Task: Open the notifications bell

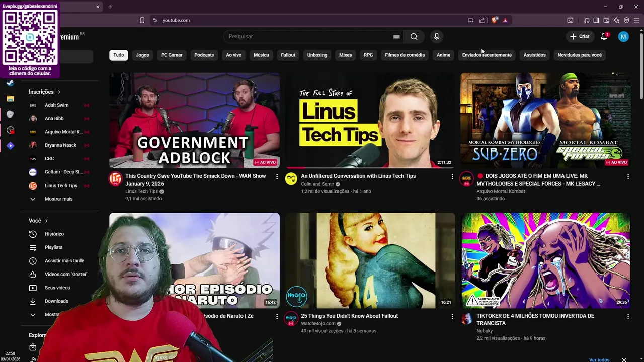Action: pyautogui.click(x=604, y=36)
